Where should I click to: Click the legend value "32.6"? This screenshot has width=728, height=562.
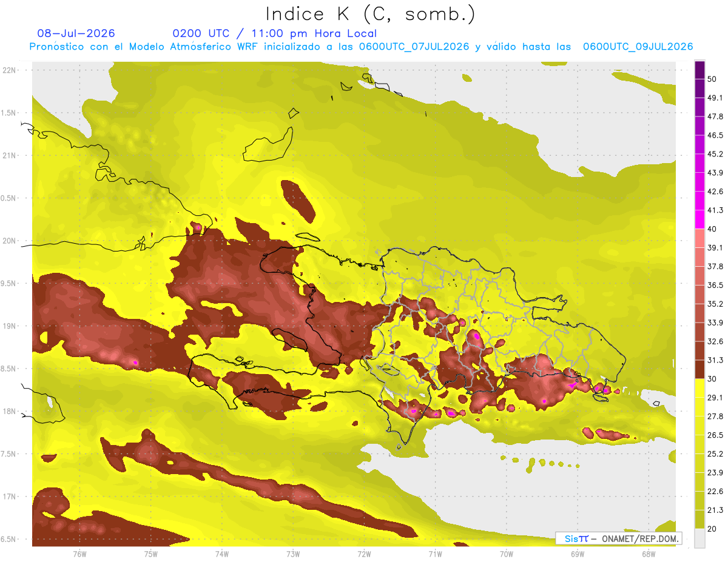point(716,341)
